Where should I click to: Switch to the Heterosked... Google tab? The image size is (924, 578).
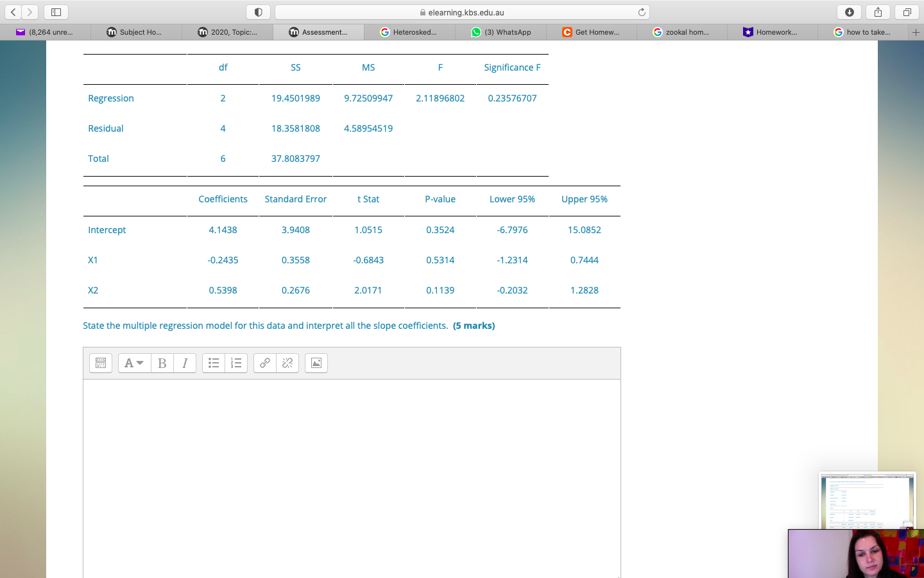click(409, 32)
